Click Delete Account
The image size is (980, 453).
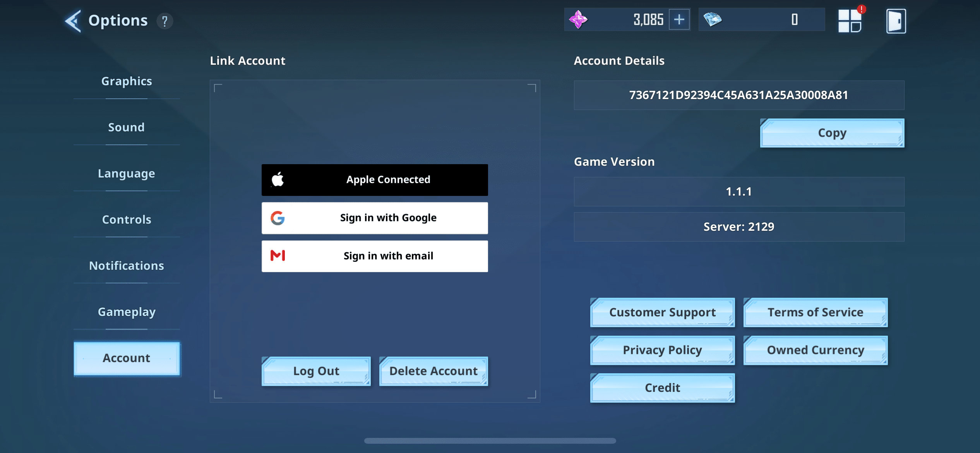[x=433, y=371]
